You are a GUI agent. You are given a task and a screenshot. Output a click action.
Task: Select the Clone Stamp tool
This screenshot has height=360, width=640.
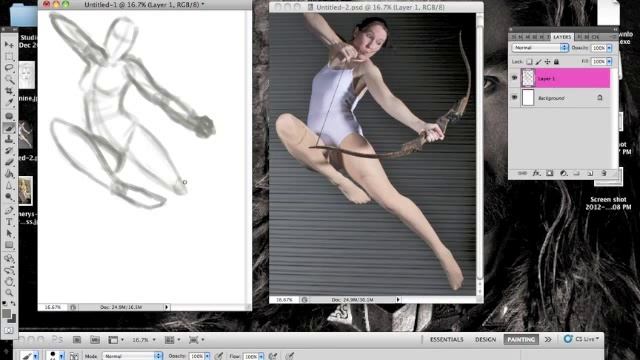pos(9,139)
